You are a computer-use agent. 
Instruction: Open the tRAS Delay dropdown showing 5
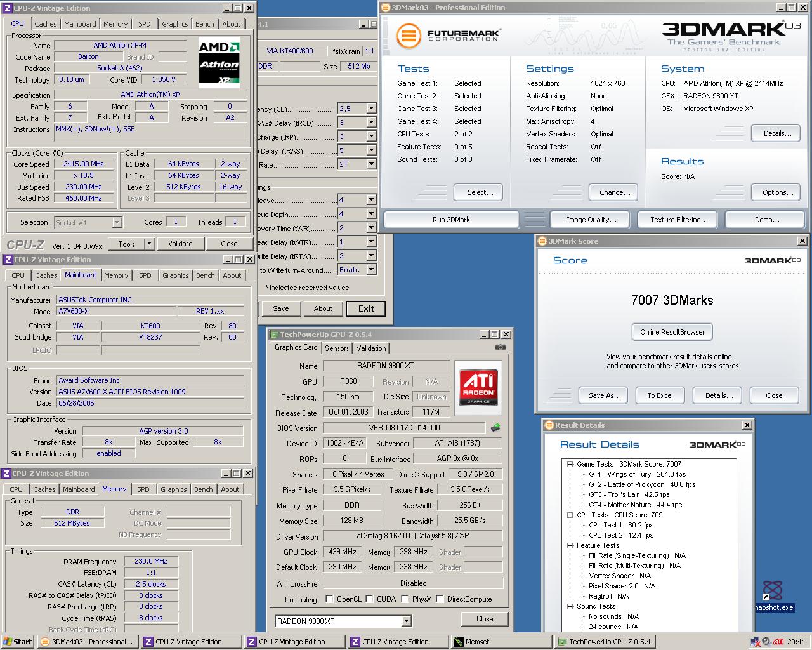pos(372,150)
